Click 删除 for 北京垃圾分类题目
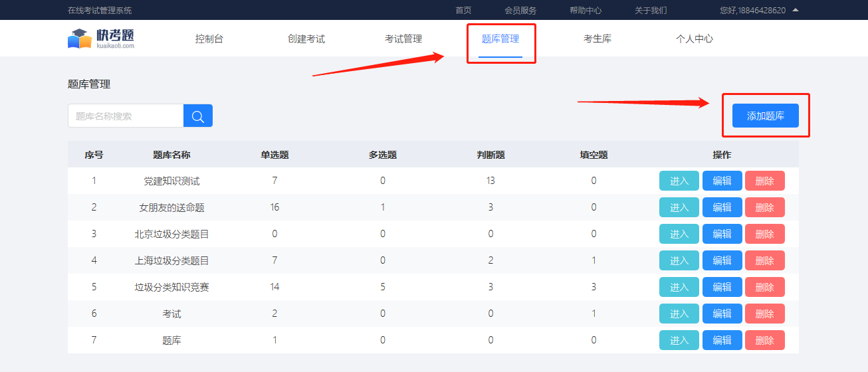This screenshot has height=372, width=868. [765, 234]
